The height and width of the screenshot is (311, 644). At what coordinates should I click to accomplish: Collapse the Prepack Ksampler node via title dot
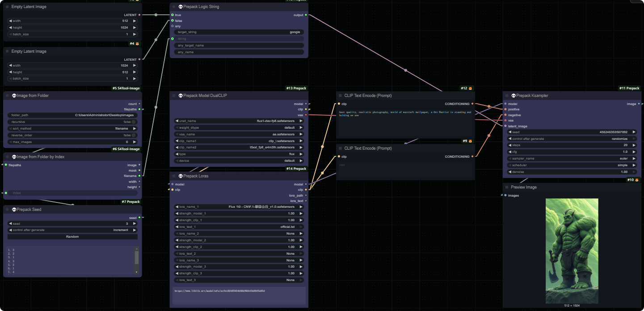pos(507,96)
